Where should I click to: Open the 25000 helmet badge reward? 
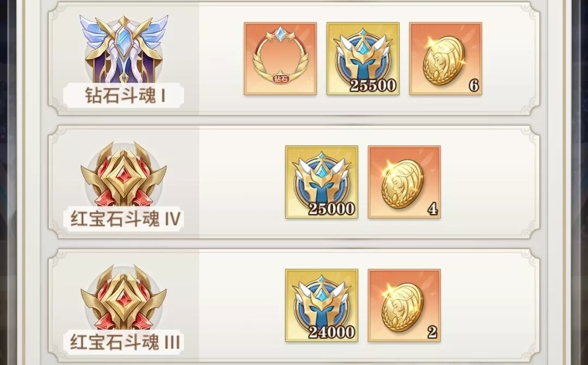321,182
